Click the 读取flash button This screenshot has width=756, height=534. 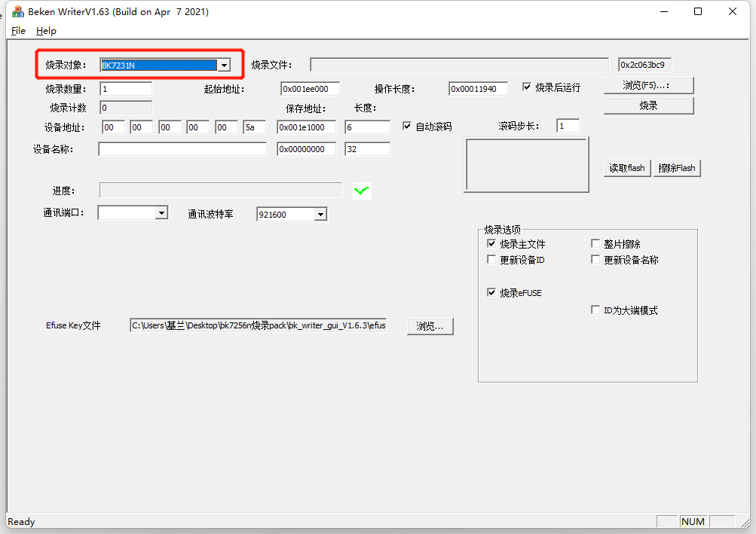[x=627, y=168]
